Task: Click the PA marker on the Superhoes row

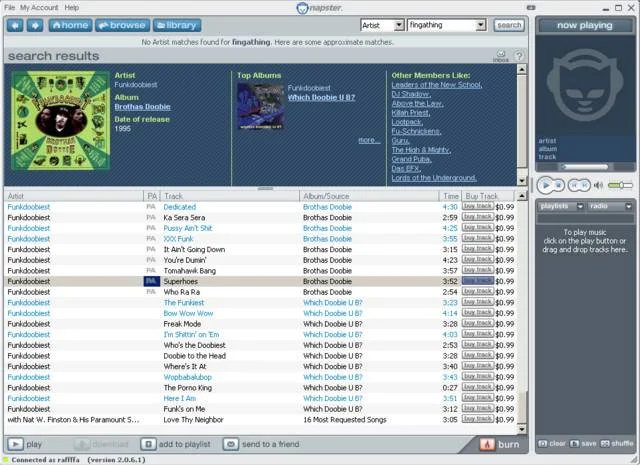Action: point(151,281)
